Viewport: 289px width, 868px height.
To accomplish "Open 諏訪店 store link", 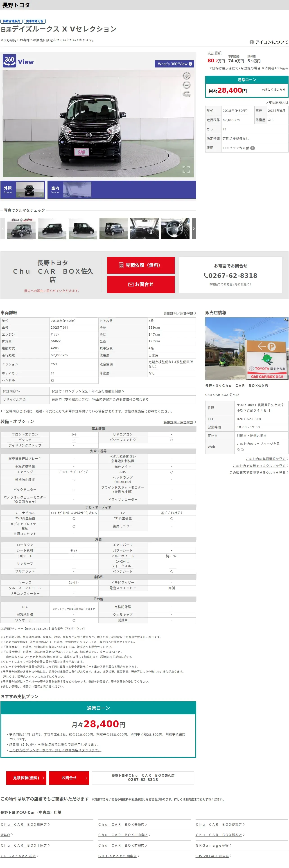I will pos(7,835).
